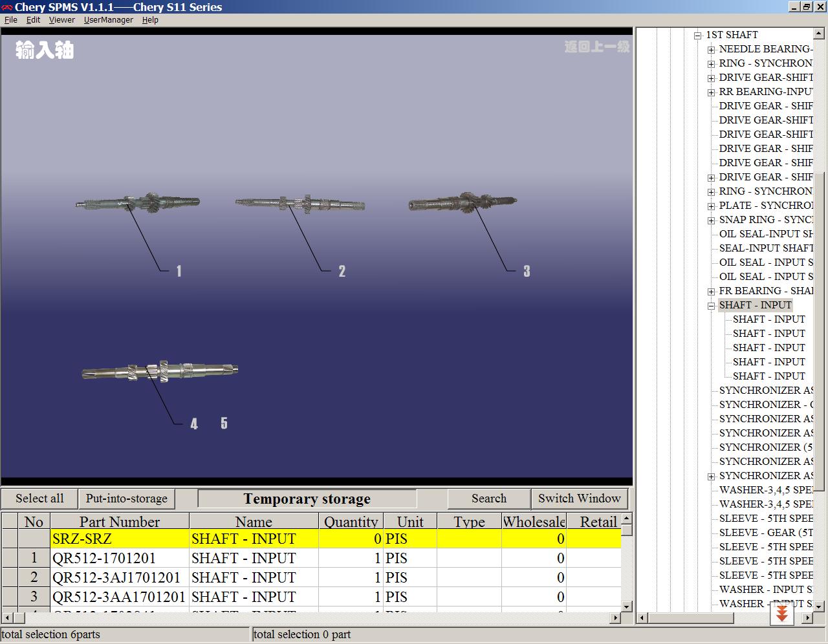The image size is (828, 644).
Task: Click the Switch Window button
Action: coord(580,499)
